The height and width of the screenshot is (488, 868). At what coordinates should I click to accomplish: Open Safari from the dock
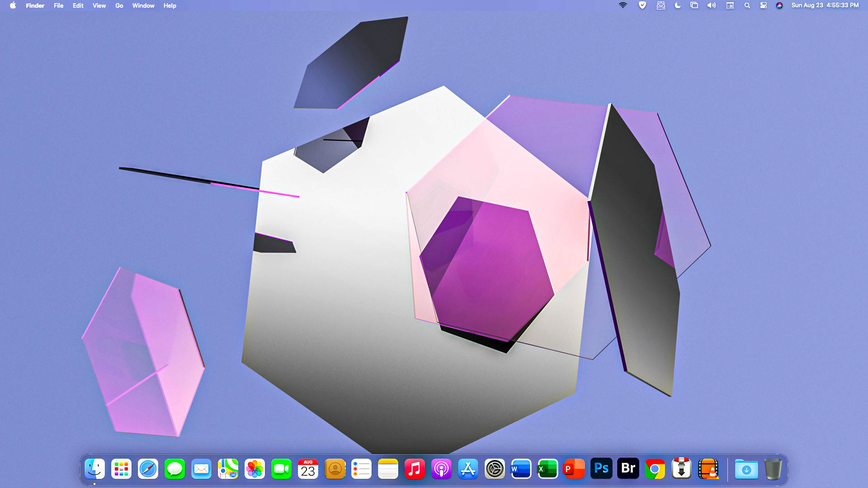point(148,469)
